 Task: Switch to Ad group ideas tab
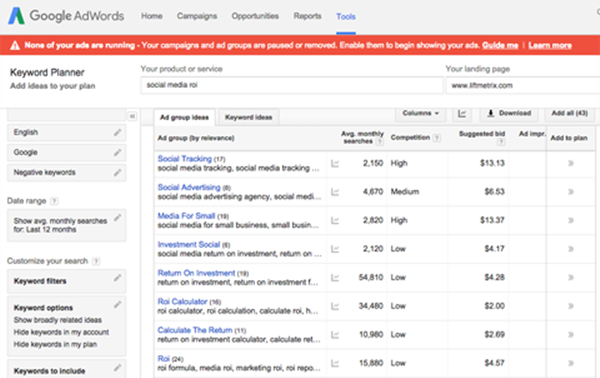[x=184, y=117]
